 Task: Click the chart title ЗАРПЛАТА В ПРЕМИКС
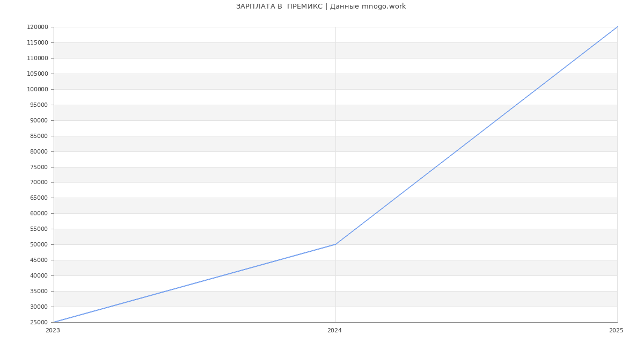click(321, 6)
